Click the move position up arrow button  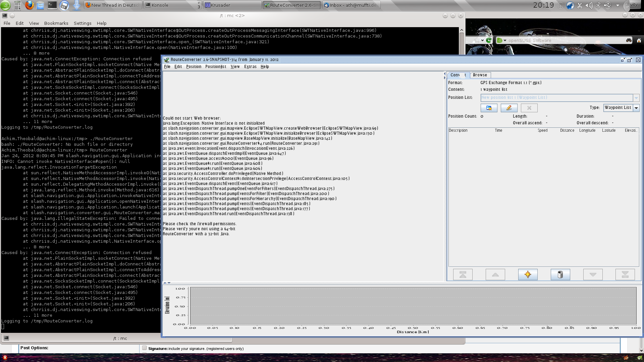[495, 275]
